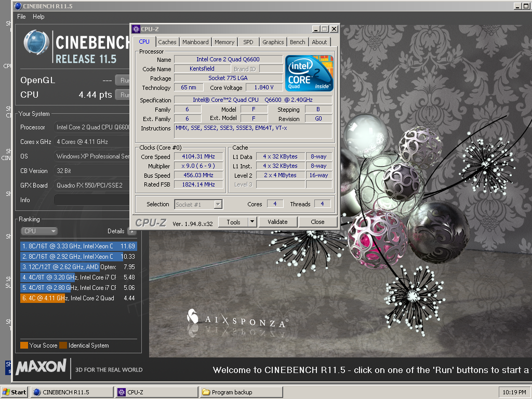
Task: Click the multiplier x 9.0 value
Action: click(x=198, y=166)
